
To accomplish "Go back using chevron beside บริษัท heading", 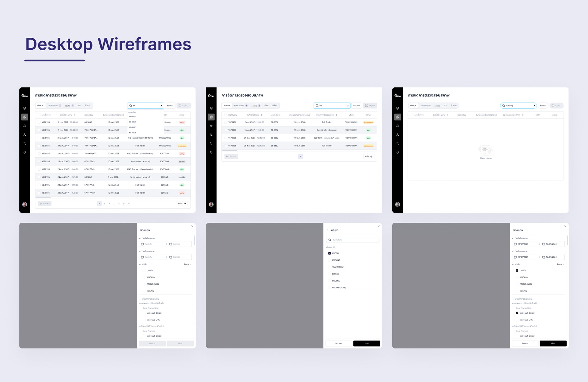I will (x=328, y=230).
